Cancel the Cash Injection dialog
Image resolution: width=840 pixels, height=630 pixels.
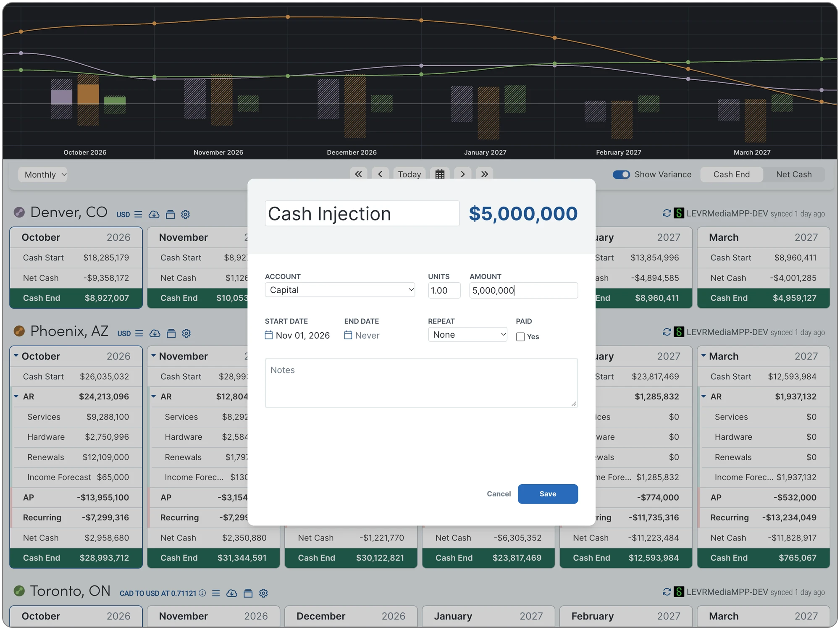click(499, 494)
